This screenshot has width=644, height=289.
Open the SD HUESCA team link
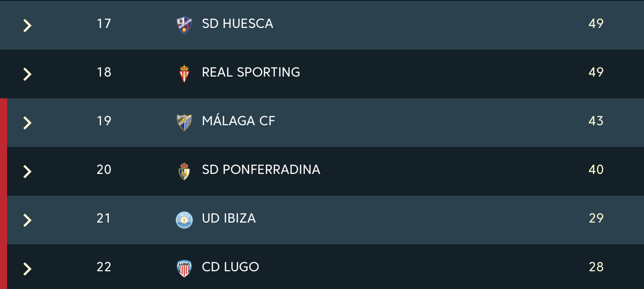pos(237,24)
